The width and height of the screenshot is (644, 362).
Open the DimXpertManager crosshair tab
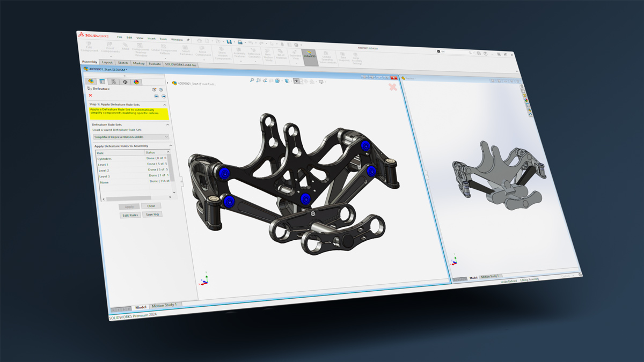(125, 82)
